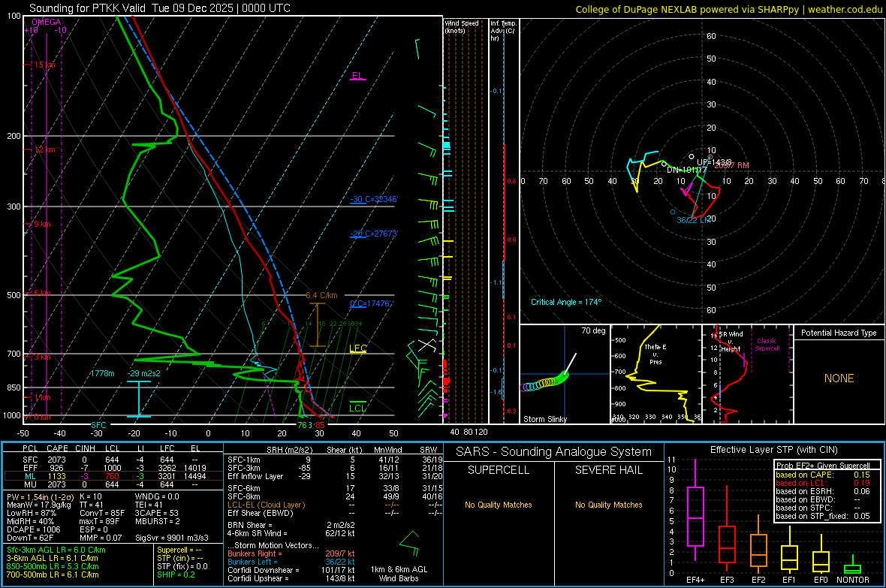Image resolution: width=886 pixels, height=588 pixels.
Task: Select the SFC-1km row in SRH table
Action: 335,460
